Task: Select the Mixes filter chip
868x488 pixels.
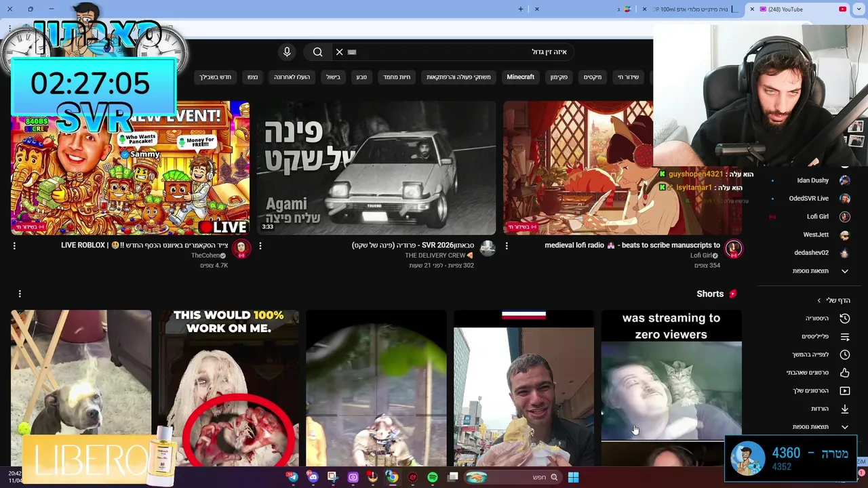Action: tap(593, 77)
